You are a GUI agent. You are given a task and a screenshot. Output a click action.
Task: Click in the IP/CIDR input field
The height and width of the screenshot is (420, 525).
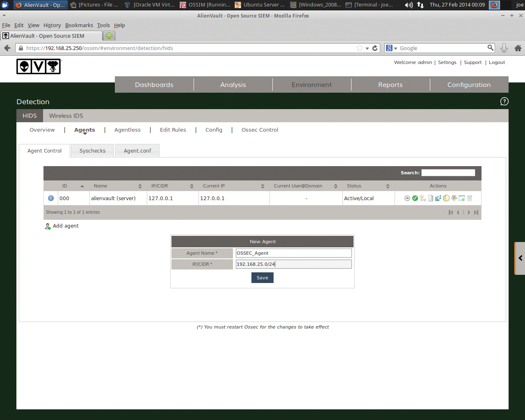294,264
